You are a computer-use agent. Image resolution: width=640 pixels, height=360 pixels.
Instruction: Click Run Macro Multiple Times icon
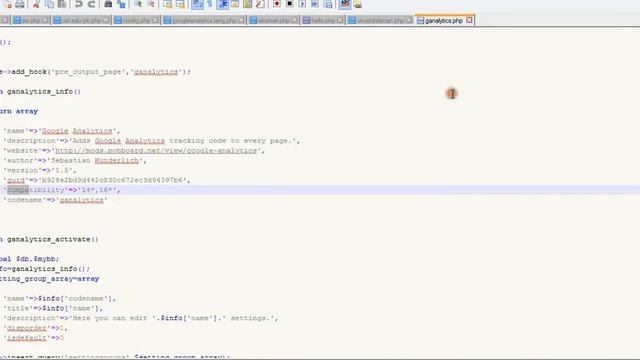pos(315,4)
